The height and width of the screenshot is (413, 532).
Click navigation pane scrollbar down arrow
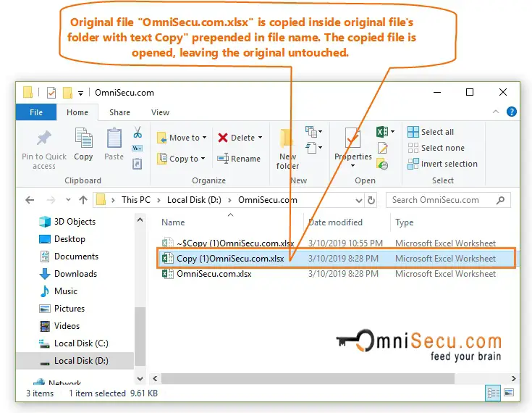pyautogui.click(x=140, y=378)
